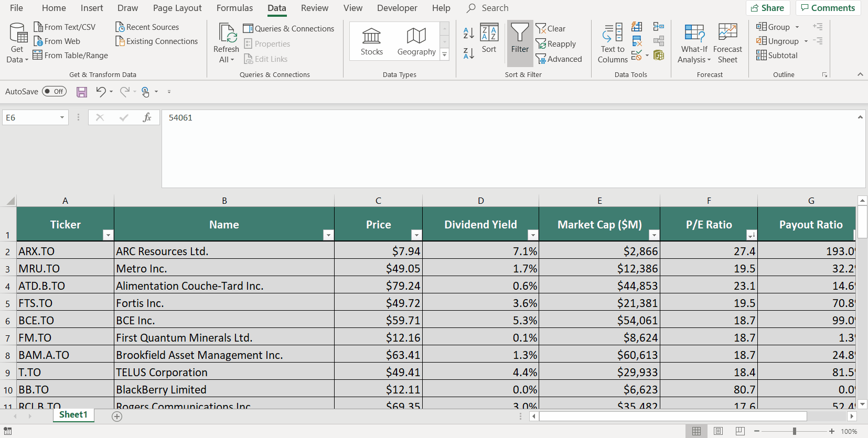The width and height of the screenshot is (868, 438).
Task: Switch to Page Break Preview view
Action: pos(740,431)
